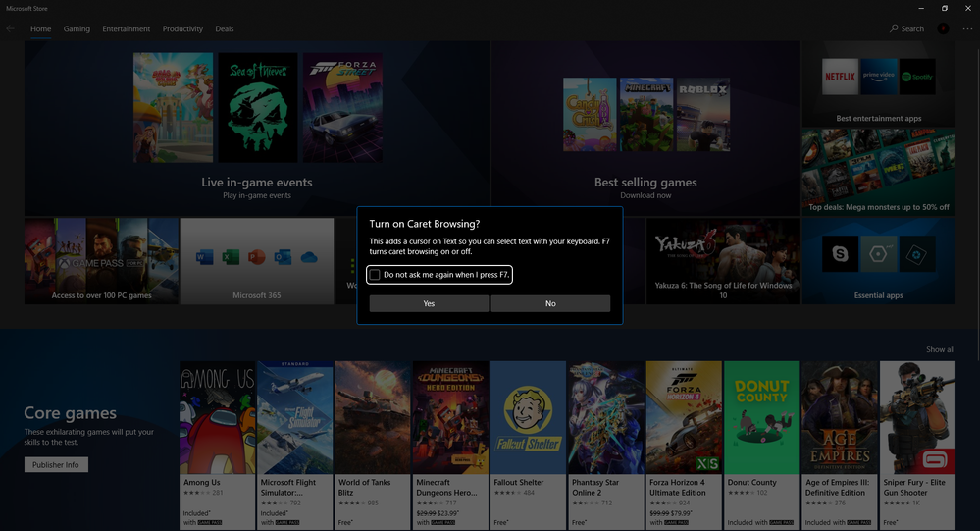The image size is (980, 531).
Task: Click Outlook icon in Microsoft 365 tile
Action: click(x=283, y=257)
